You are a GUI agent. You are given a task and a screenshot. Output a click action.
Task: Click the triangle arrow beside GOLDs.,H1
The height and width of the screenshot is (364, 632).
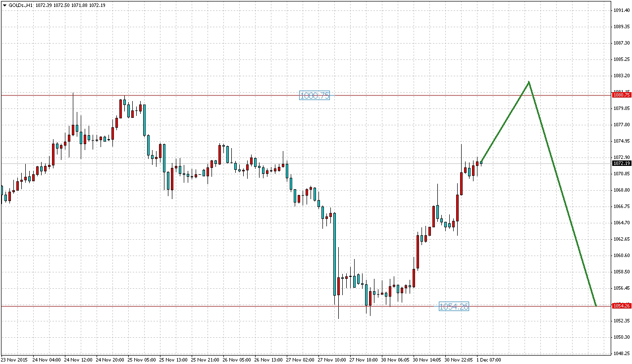coord(4,4)
